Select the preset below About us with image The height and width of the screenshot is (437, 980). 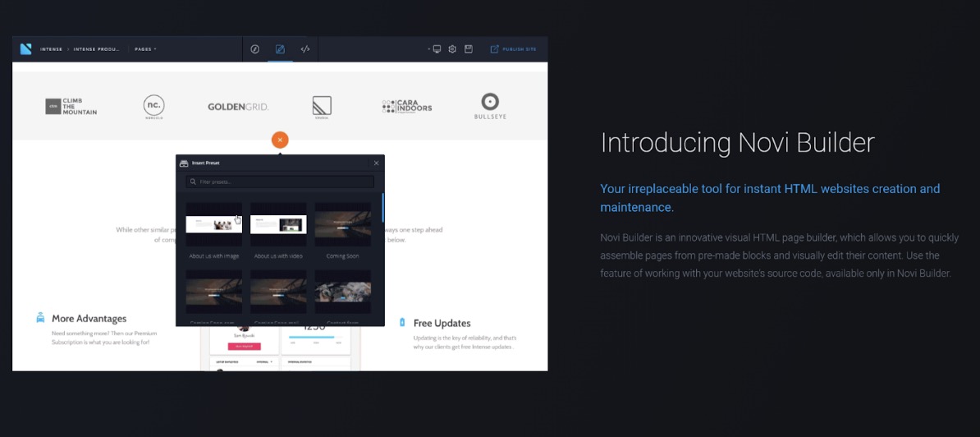coord(213,292)
